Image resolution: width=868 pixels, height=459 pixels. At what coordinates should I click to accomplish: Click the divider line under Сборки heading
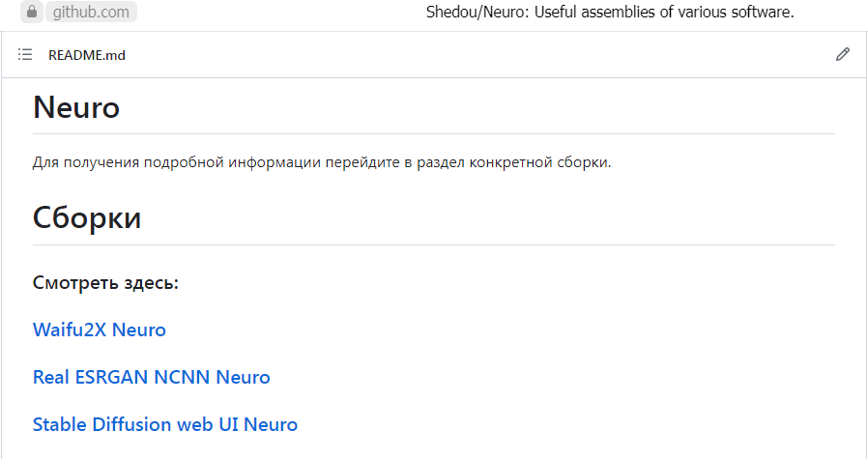pos(433,244)
